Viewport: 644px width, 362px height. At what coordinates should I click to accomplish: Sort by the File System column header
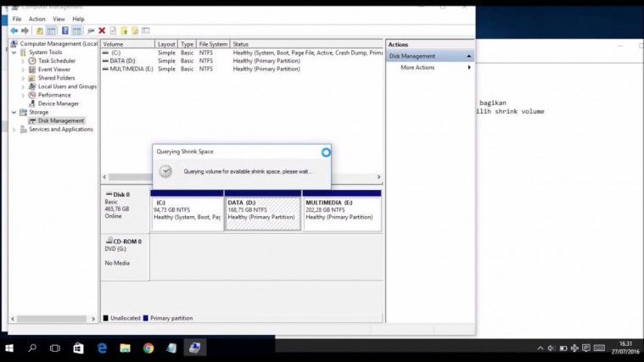213,44
